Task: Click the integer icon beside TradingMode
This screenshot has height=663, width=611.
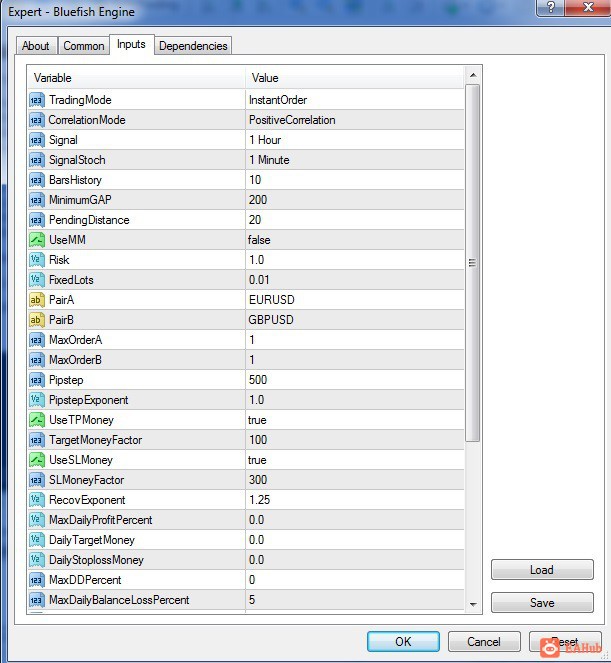Action: click(x=36, y=100)
